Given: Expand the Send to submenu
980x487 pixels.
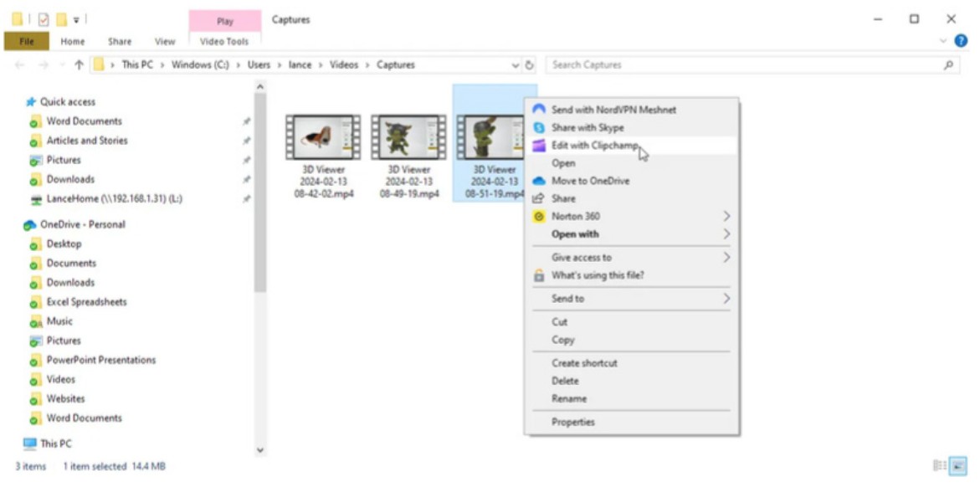Looking at the screenshot, I should 726,299.
